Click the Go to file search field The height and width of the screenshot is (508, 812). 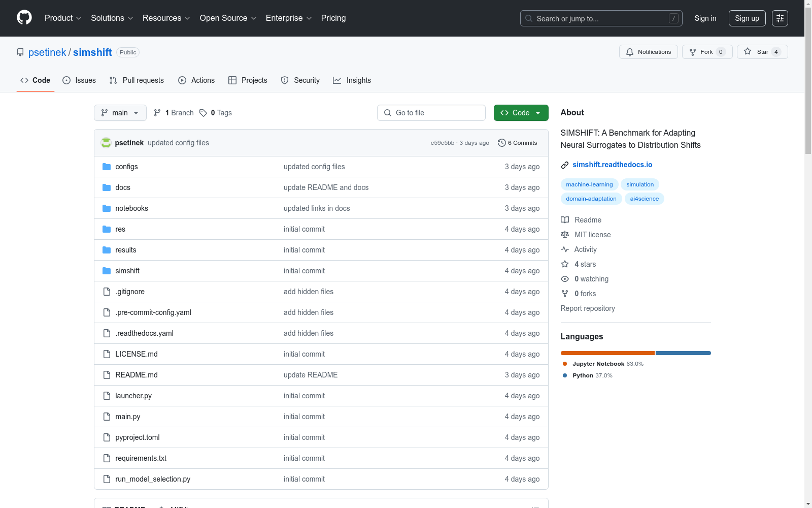coord(431,113)
